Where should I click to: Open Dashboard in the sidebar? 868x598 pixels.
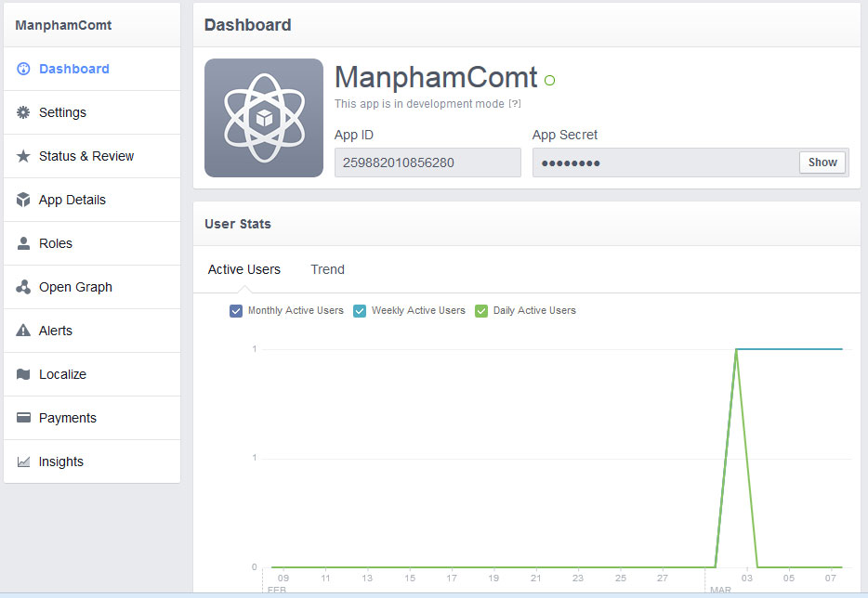(x=92, y=69)
